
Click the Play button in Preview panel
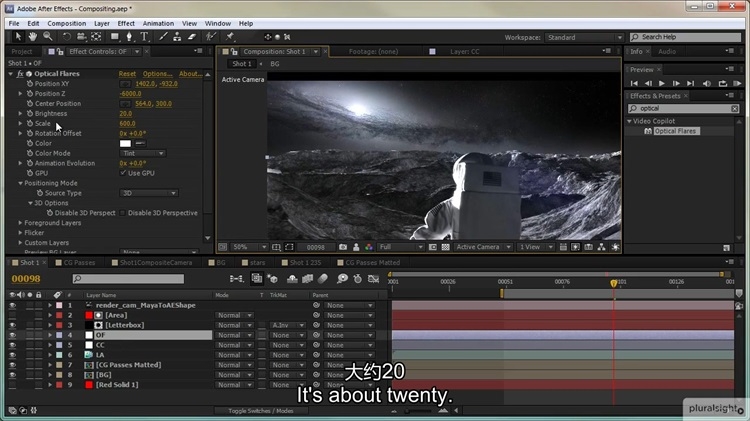coord(662,83)
